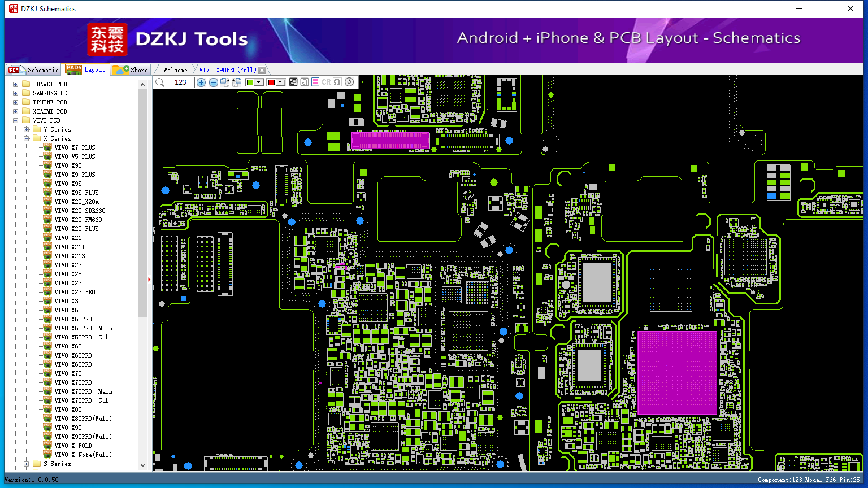Click the PADS file icon beside VIVO X FOLD
Image resolution: width=868 pixels, height=488 pixels.
click(47, 446)
